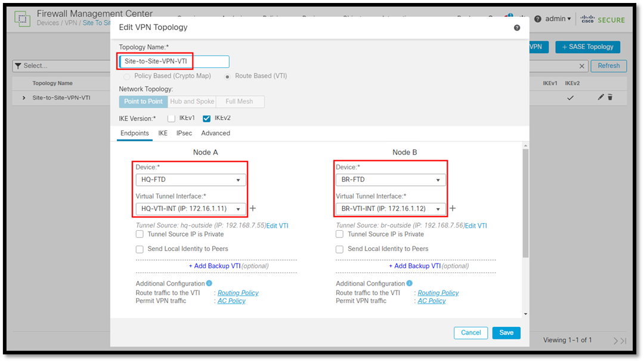644x362 pixels.
Task: Go to the last page of results
Action: click(x=624, y=341)
